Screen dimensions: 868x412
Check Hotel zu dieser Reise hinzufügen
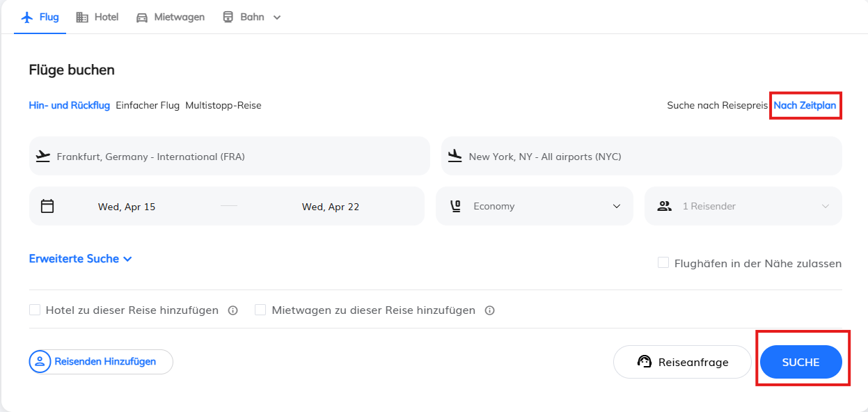(35, 310)
